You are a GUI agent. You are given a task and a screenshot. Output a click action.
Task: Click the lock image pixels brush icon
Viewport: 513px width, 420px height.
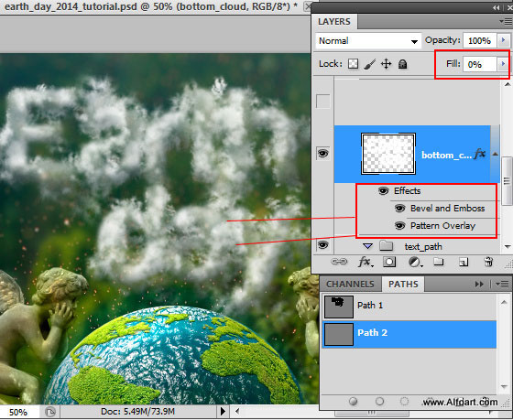[x=370, y=64]
